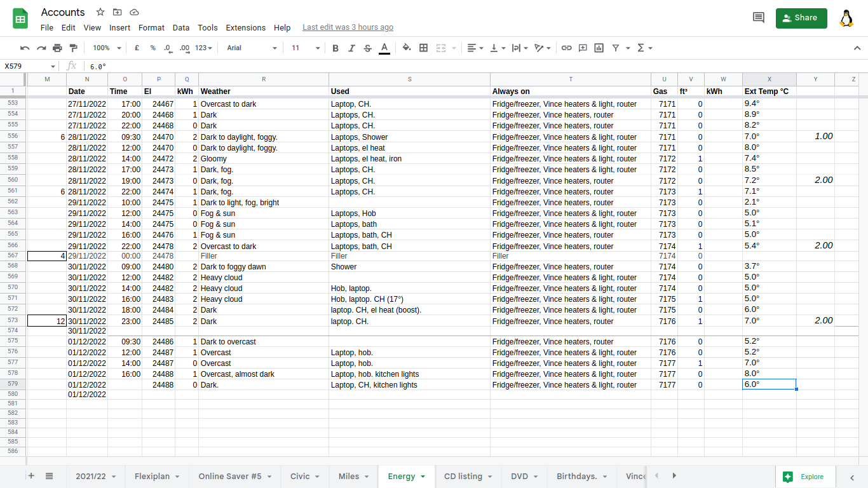Select the paint format tool
The image size is (868, 488).
73,48
